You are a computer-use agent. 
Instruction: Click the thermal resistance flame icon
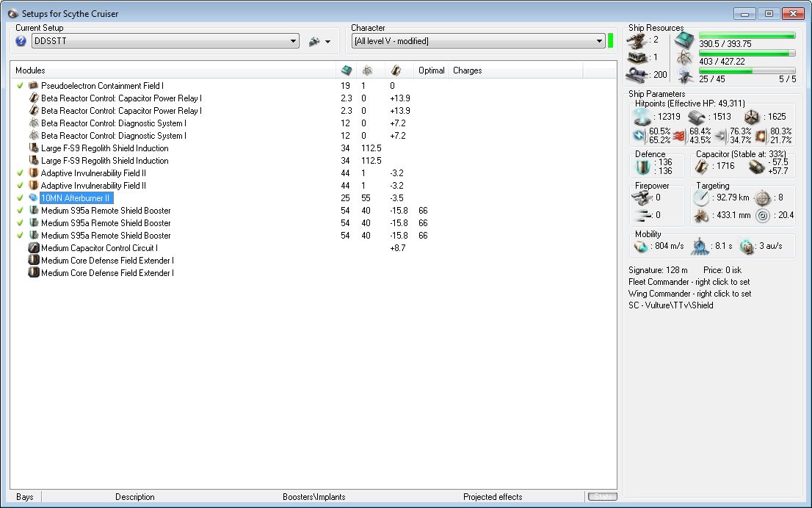679,137
